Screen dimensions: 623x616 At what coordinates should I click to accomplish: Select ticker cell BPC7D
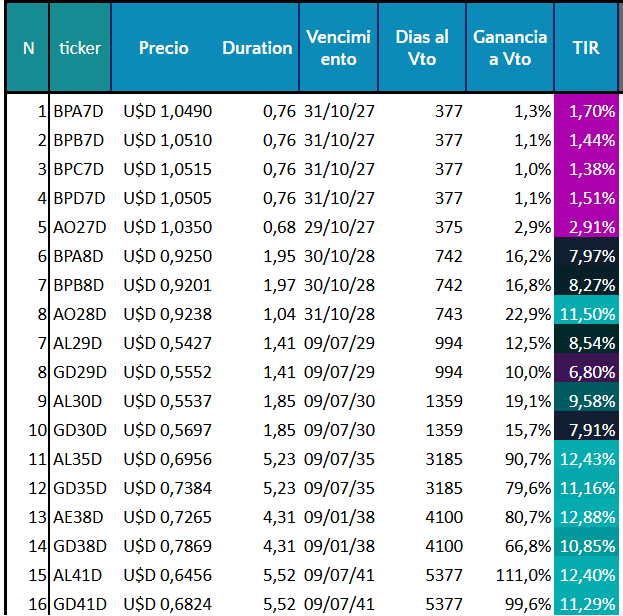(x=79, y=169)
